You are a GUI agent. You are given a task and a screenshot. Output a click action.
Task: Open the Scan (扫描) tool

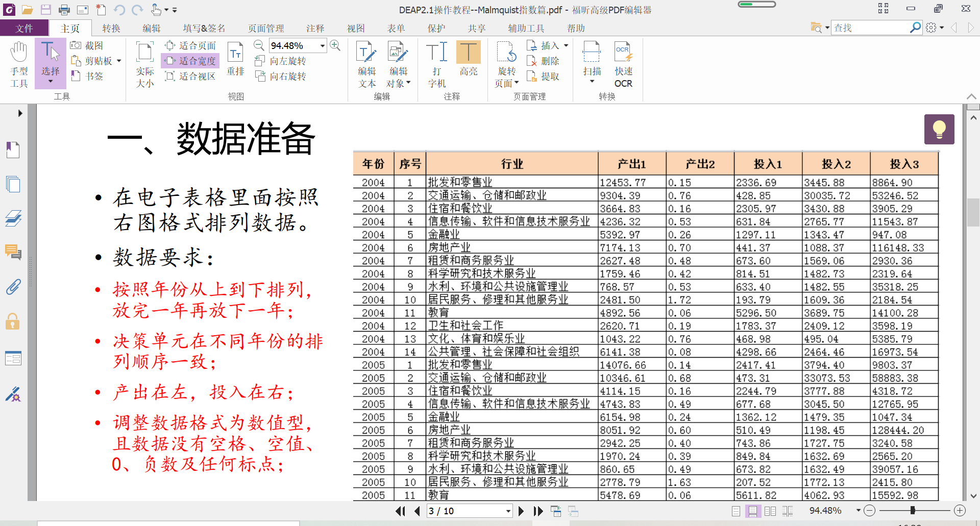(x=592, y=62)
